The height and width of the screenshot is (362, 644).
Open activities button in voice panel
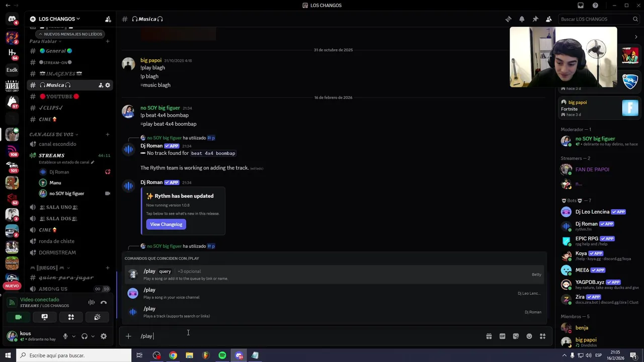point(71,317)
